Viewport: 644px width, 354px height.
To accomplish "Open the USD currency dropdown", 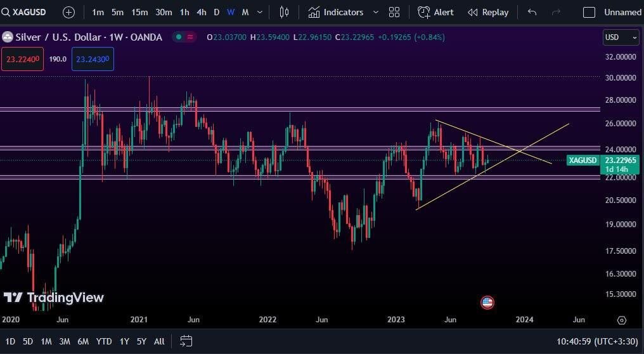I will [621, 37].
